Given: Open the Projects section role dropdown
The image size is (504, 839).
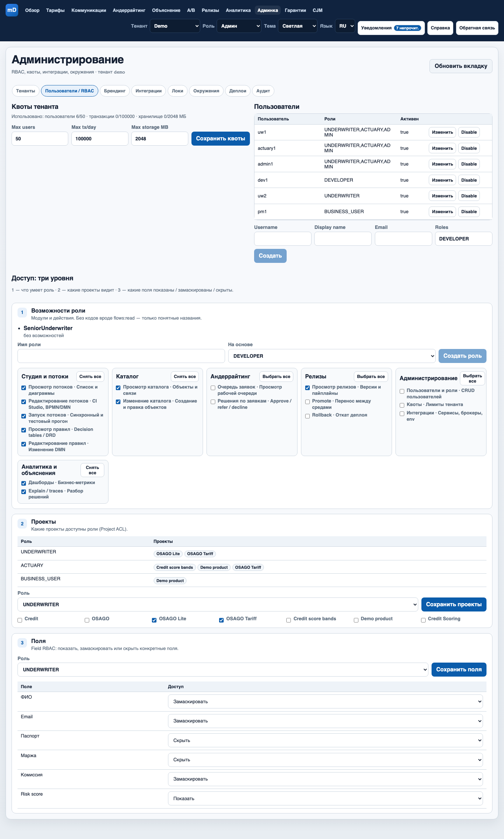Looking at the screenshot, I should [218, 604].
